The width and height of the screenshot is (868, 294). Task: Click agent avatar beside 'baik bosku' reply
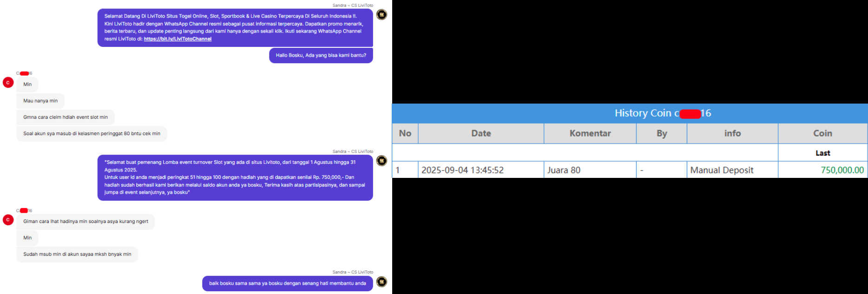click(381, 281)
